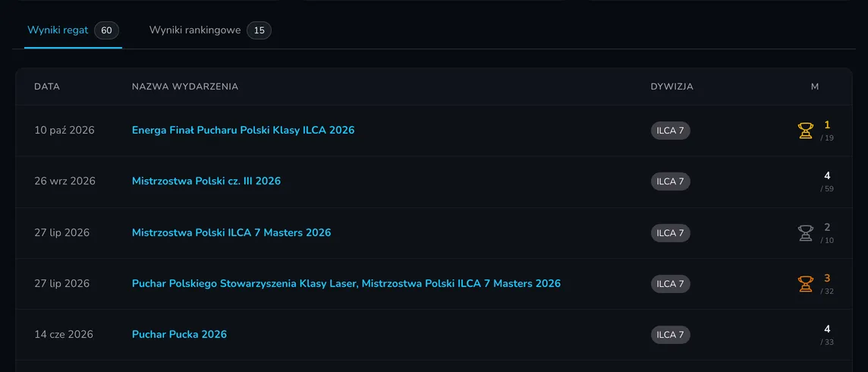Image resolution: width=868 pixels, height=372 pixels.
Task: Click the 15 count badge on Wyniki rankingowe
Action: point(259,30)
